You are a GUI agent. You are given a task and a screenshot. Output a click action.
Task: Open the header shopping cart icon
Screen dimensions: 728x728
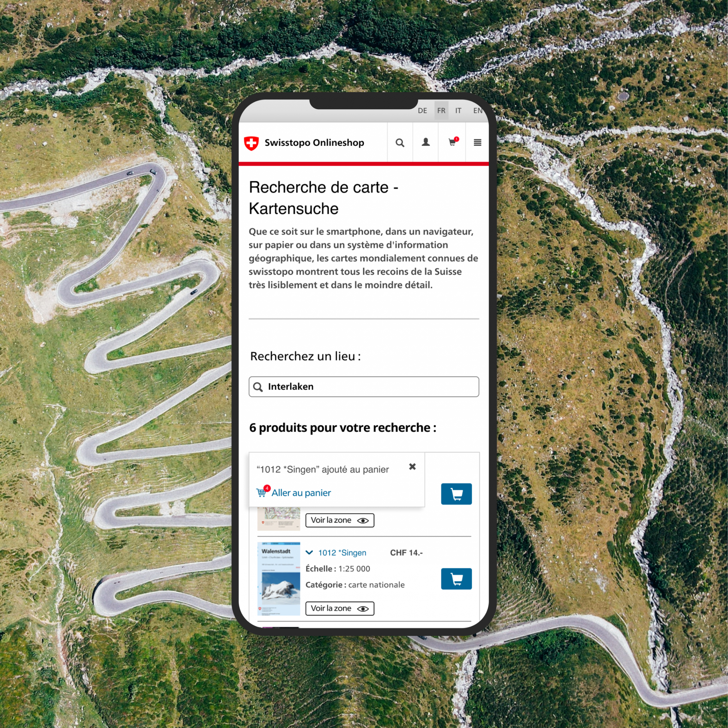pos(453,142)
